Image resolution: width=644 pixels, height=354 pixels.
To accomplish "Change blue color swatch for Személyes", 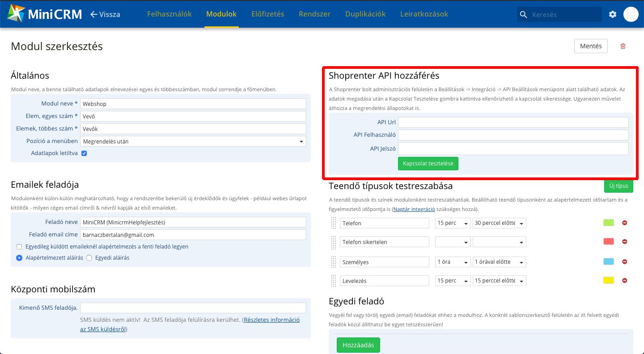I will pyautogui.click(x=609, y=261).
